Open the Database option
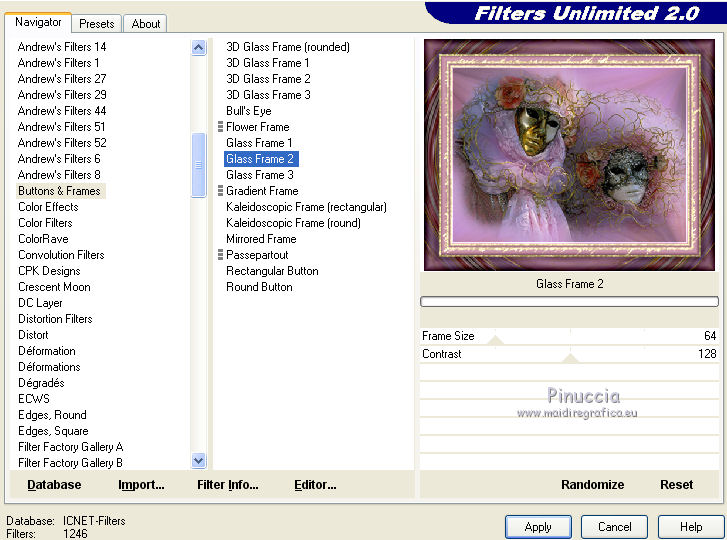727x540 pixels. (54, 485)
